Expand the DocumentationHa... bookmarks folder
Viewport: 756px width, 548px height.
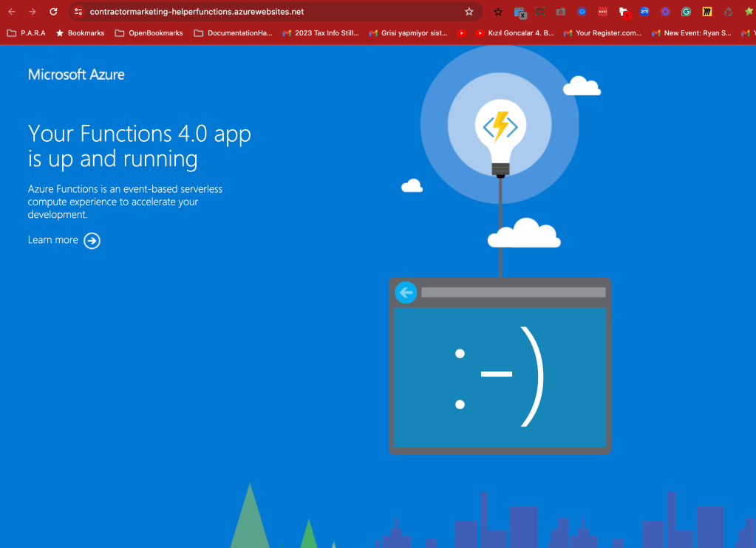coord(233,32)
